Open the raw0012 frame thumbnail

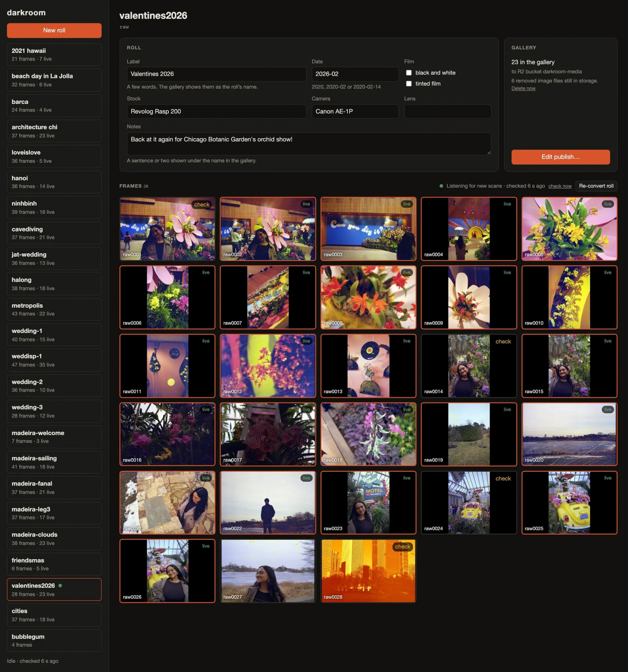tap(268, 366)
